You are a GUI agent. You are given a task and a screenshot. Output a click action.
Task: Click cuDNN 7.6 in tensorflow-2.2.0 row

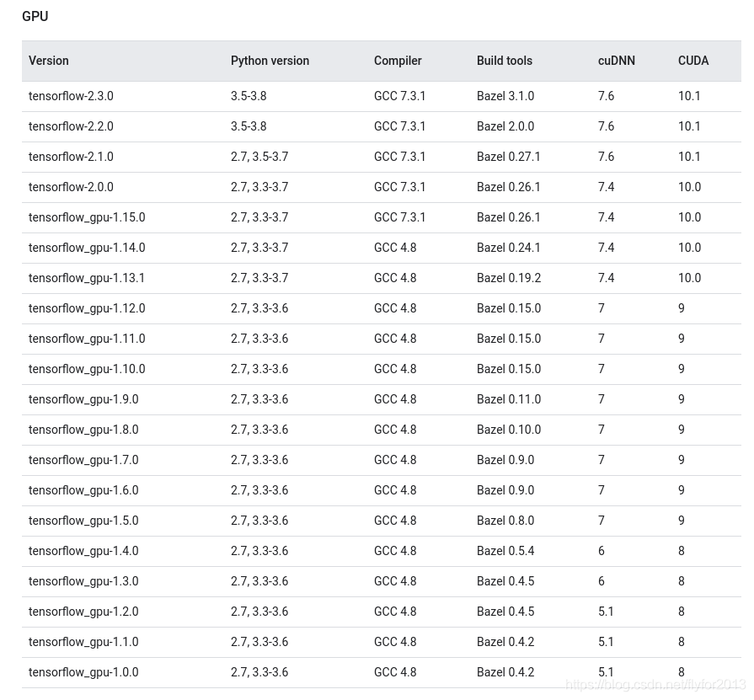pyautogui.click(x=606, y=126)
